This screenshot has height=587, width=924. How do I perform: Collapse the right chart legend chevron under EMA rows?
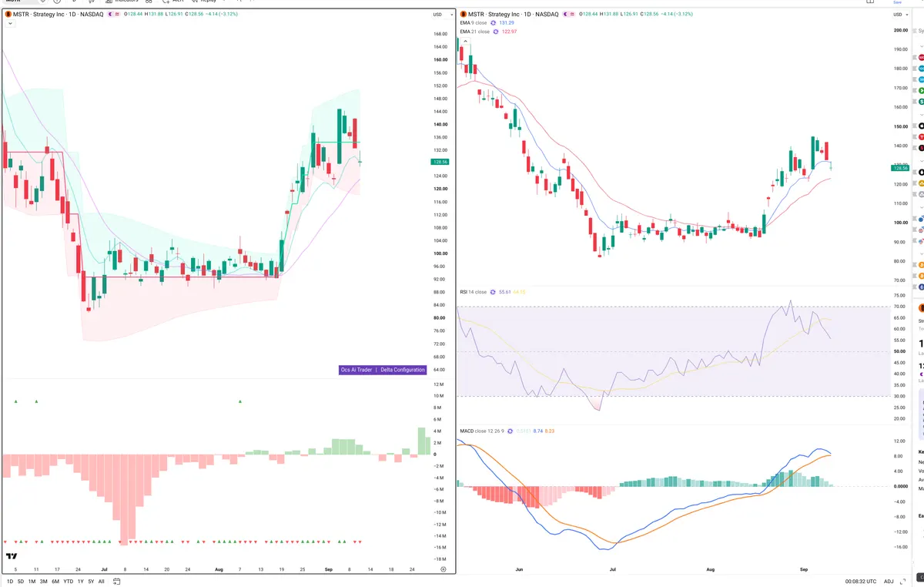pyautogui.click(x=464, y=40)
